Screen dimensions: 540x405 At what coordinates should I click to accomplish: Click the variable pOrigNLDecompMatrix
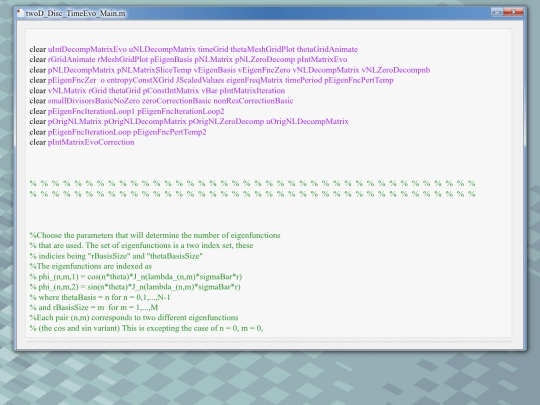[x=145, y=122]
